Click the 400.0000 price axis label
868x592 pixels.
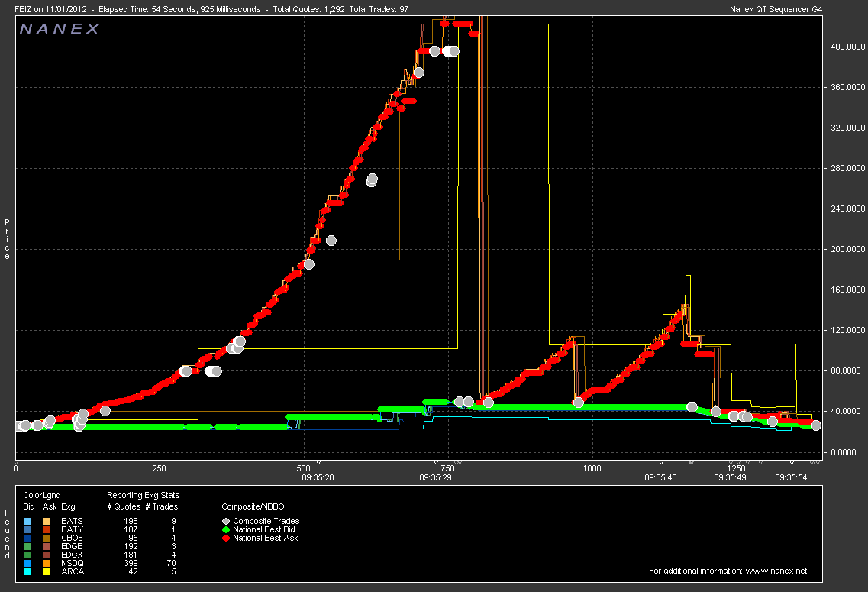pyautogui.click(x=848, y=47)
